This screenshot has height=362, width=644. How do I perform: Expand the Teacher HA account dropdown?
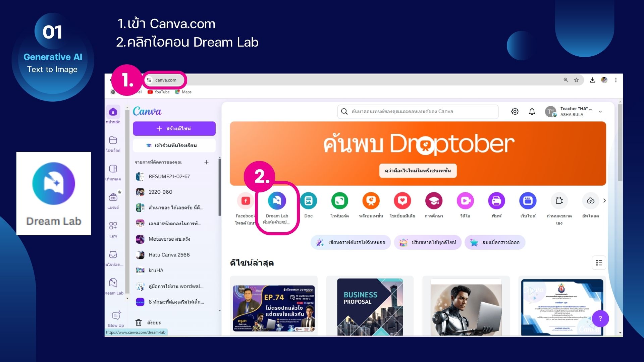600,112
